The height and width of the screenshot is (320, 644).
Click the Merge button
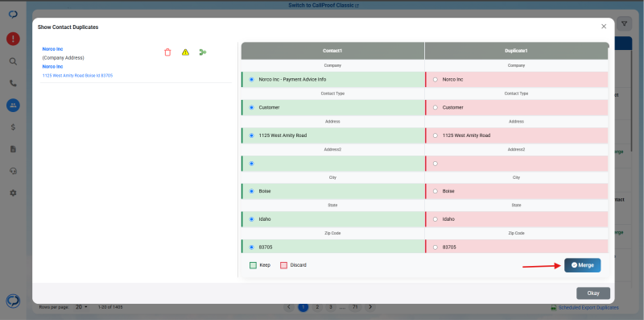pyautogui.click(x=582, y=265)
